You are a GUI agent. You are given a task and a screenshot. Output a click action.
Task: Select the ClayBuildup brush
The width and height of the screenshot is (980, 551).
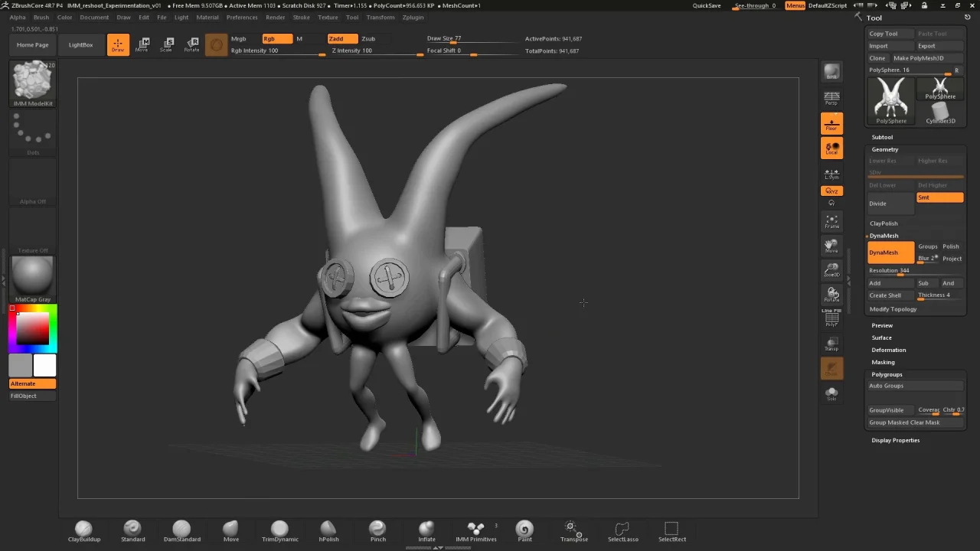tap(83, 531)
